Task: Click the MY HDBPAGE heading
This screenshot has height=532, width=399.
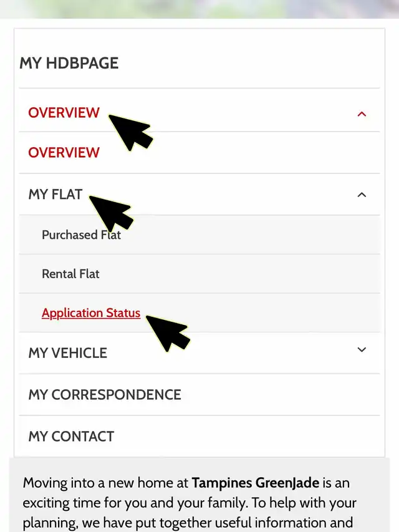Action: [69, 63]
